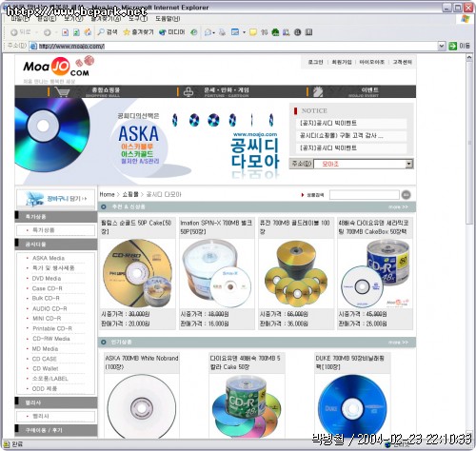Select MD Media category in sidebar

(x=45, y=349)
